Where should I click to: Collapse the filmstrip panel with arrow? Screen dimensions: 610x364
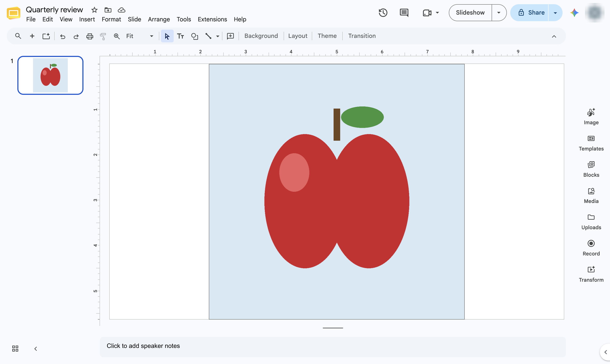pyautogui.click(x=36, y=349)
